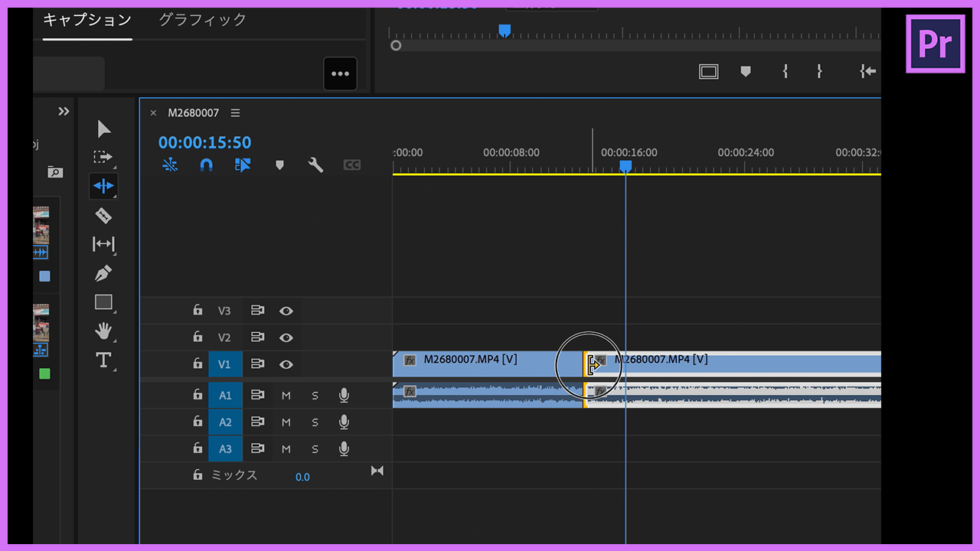Select the Slip tool

coord(103,244)
